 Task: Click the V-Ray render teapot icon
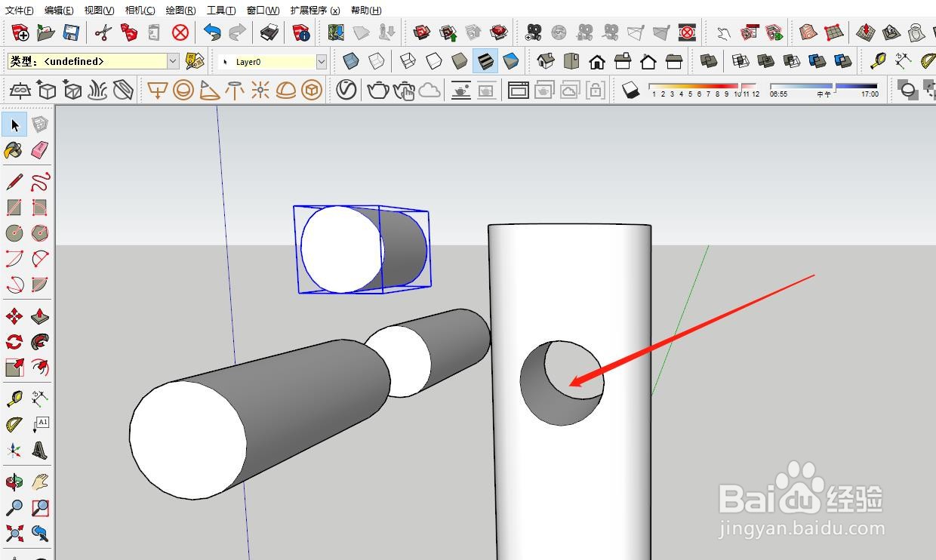tap(378, 91)
